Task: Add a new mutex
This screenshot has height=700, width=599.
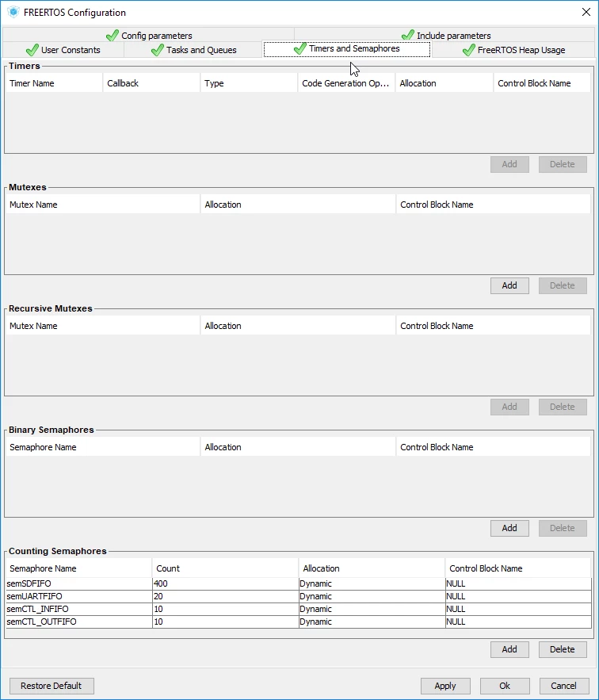Action: tap(509, 285)
